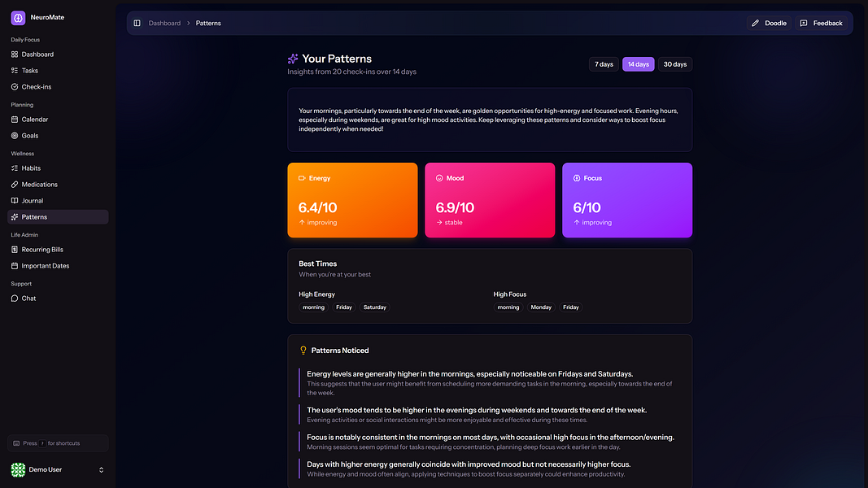Viewport: 868px width, 488px height.
Task: Click the Recurring Bills receipt icon
Action: (15, 250)
